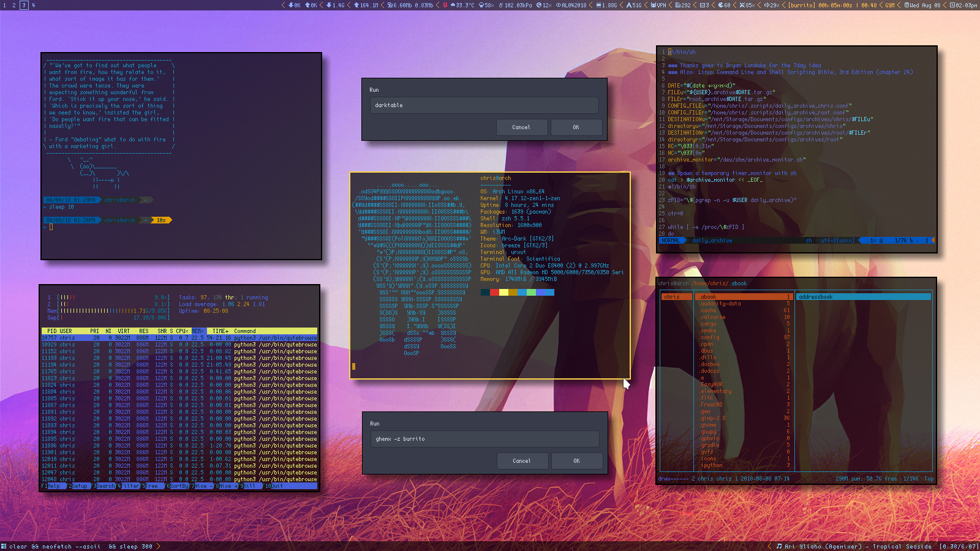Click the ghemx -z burrito Run input

484,439
